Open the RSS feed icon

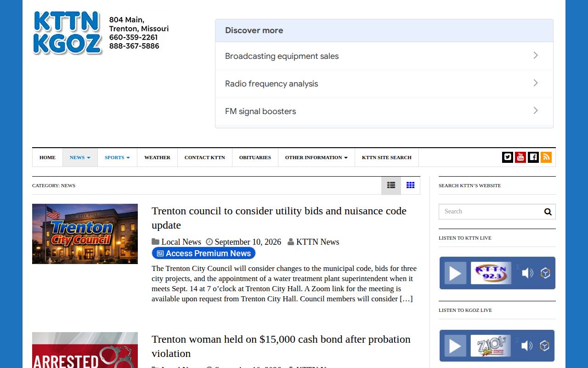(546, 157)
